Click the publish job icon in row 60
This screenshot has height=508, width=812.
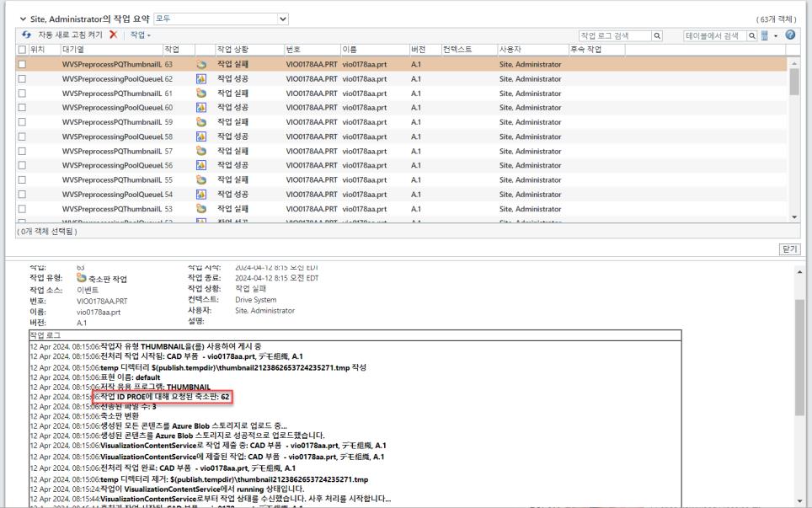coord(201,108)
